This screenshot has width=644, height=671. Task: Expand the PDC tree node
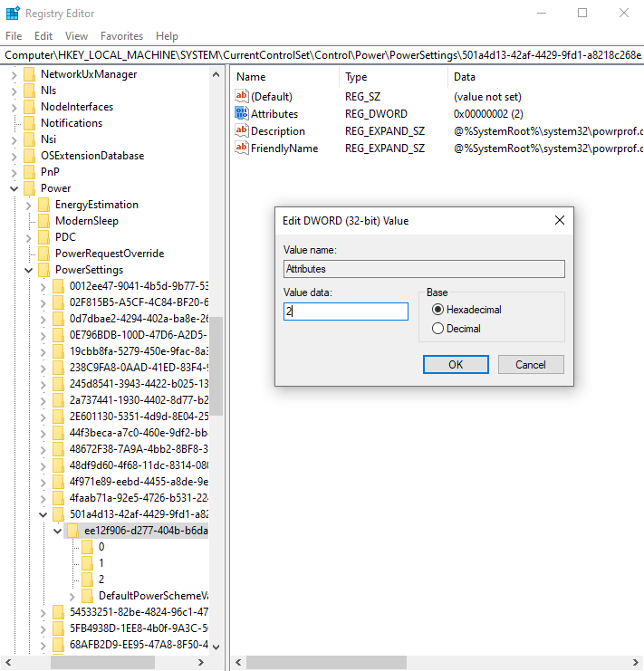click(29, 237)
